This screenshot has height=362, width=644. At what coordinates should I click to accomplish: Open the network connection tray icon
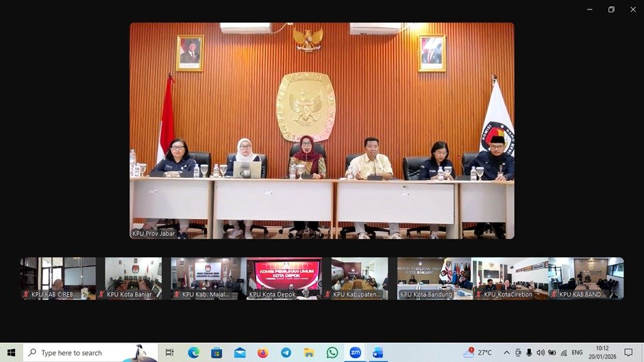564,352
